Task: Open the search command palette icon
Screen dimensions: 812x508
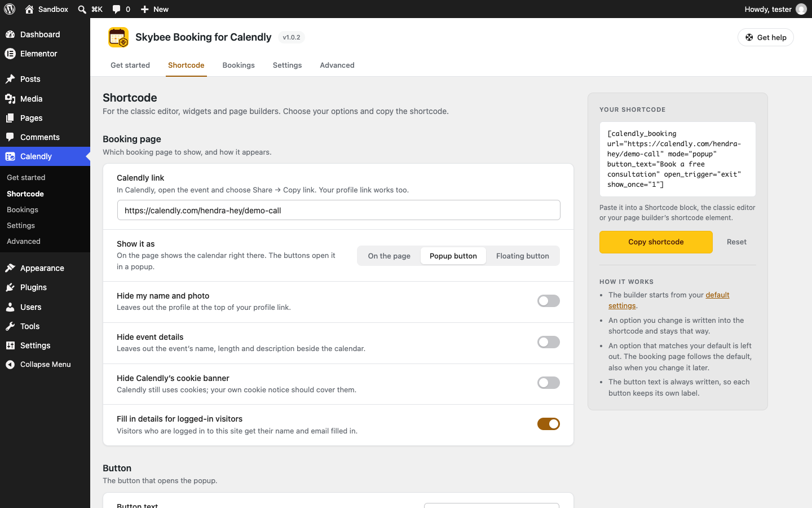Action: pyautogui.click(x=82, y=9)
